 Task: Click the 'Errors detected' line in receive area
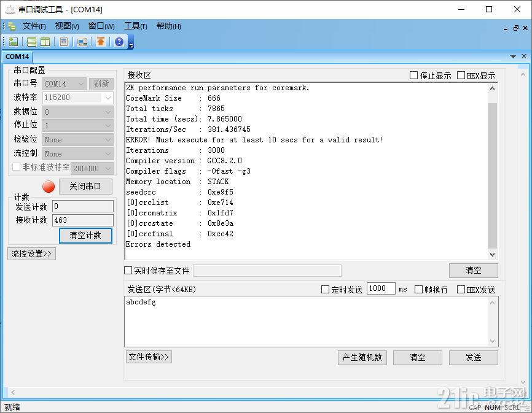pos(158,244)
